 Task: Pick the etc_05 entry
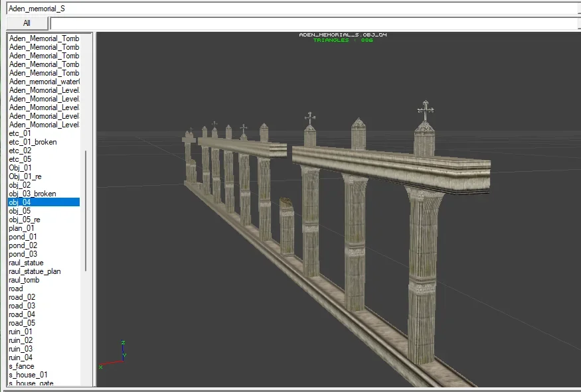pos(44,159)
